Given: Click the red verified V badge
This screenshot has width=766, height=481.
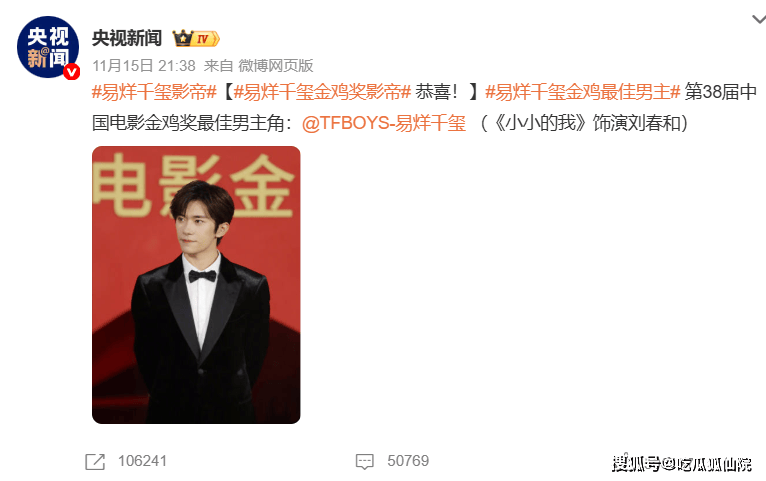Looking at the screenshot, I should pos(71,72).
